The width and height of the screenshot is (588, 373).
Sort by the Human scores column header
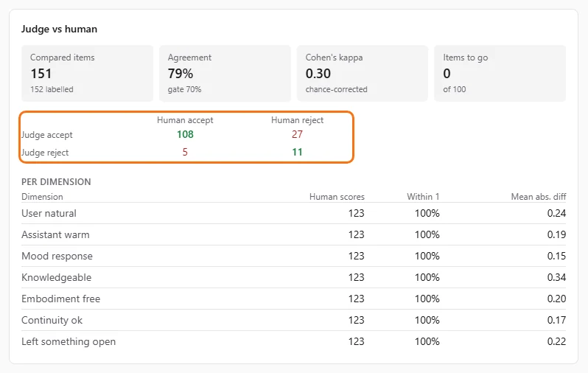(337, 197)
